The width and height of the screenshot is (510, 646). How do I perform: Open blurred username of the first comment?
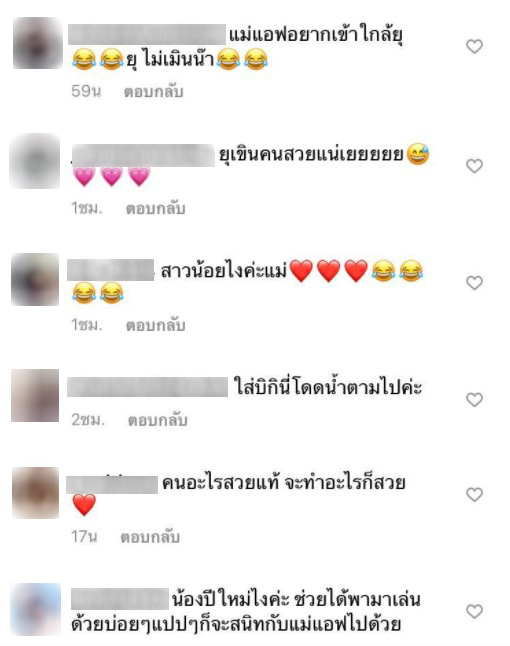(x=147, y=34)
